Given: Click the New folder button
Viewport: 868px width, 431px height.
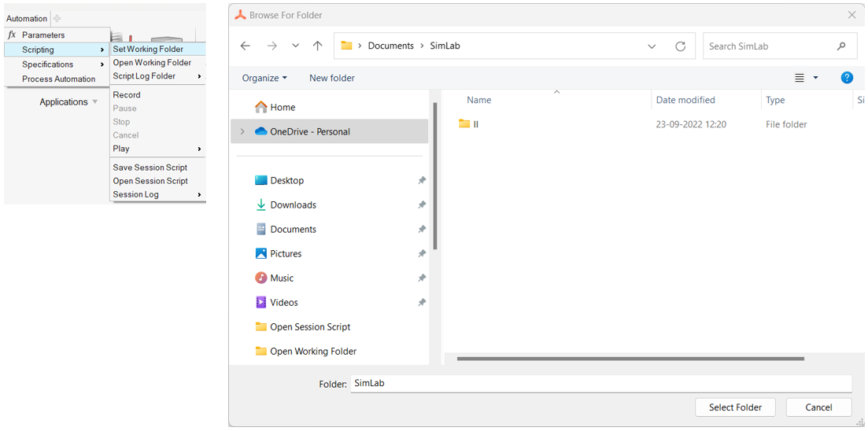Looking at the screenshot, I should click(331, 78).
